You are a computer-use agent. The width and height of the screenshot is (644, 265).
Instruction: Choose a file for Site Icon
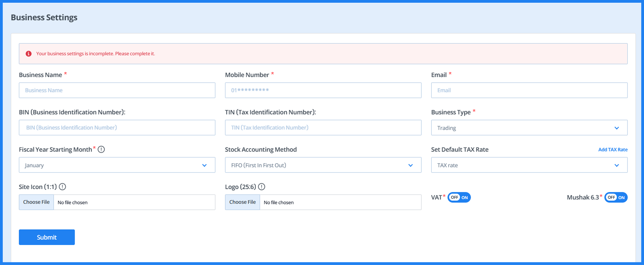[x=36, y=202]
